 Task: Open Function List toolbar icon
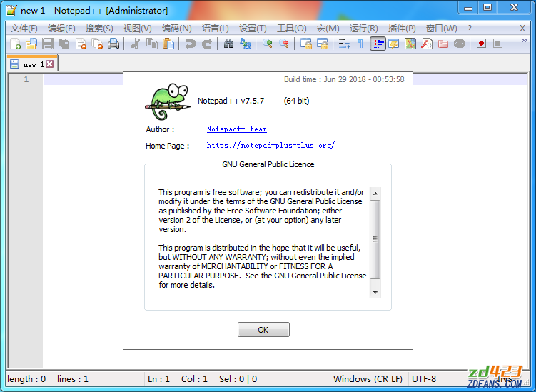427,44
